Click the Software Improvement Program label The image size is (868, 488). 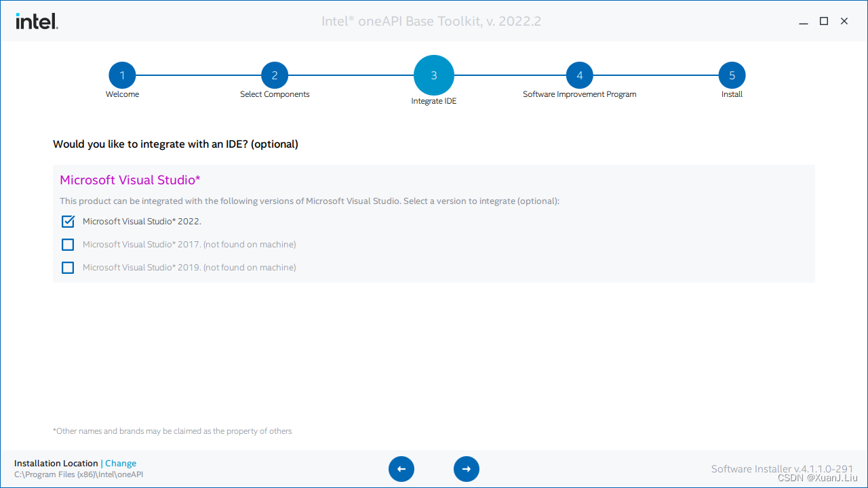(x=580, y=94)
